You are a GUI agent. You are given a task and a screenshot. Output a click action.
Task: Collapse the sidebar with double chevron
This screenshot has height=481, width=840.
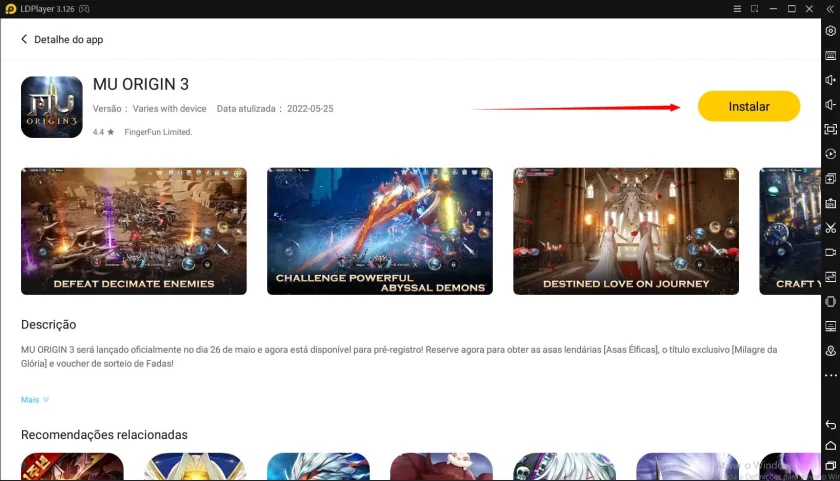pos(830,9)
